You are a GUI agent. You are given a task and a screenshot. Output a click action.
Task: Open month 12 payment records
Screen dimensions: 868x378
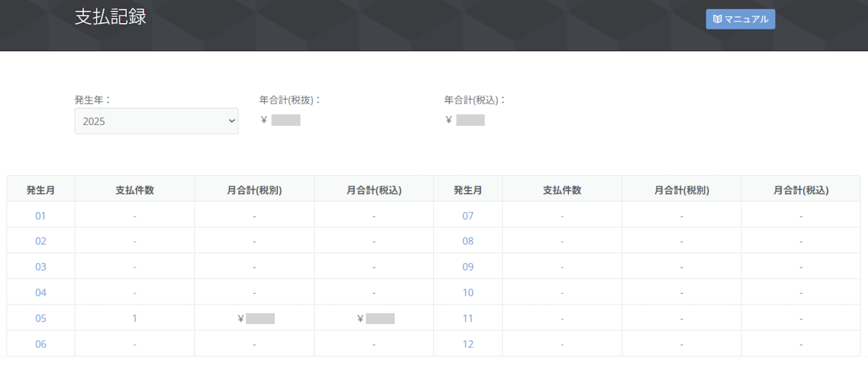point(468,344)
